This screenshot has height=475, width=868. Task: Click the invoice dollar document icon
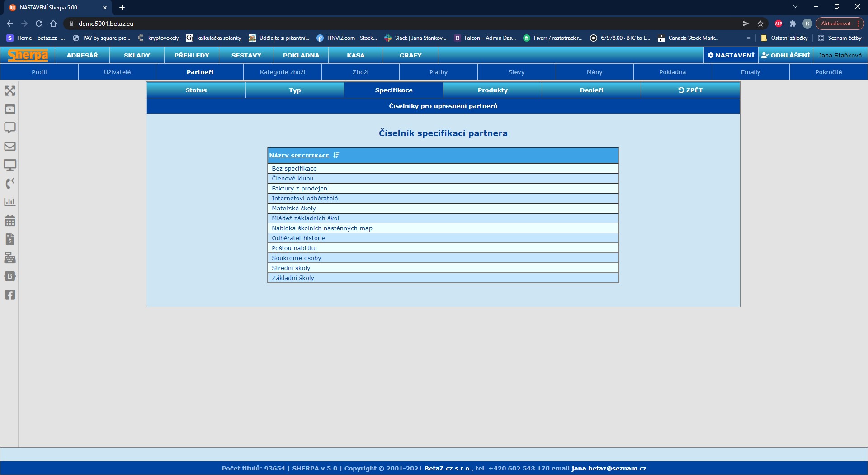10,239
